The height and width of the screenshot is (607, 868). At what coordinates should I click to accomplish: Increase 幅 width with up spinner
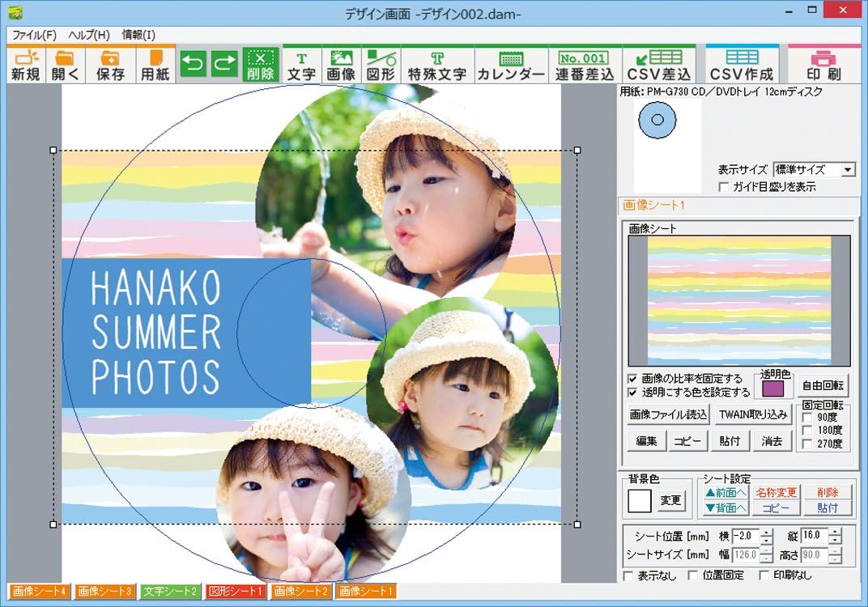(x=766, y=551)
